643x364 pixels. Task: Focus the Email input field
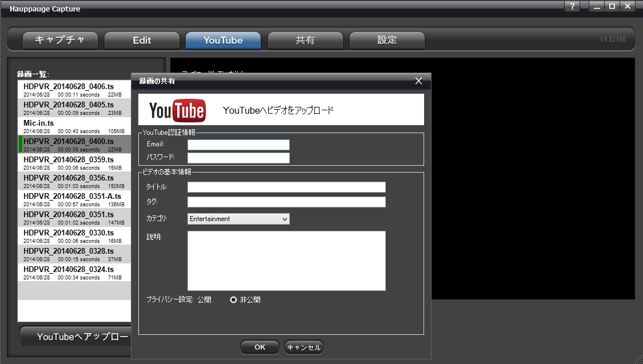click(238, 145)
